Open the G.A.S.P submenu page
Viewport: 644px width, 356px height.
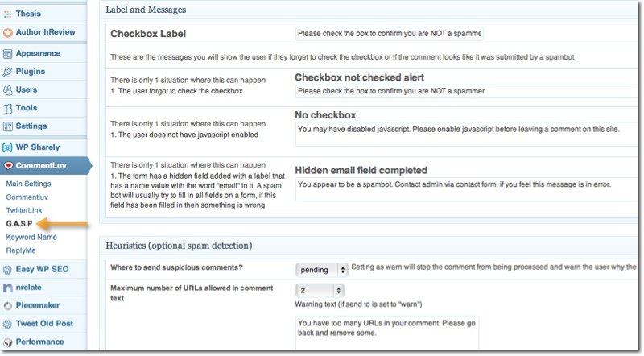coord(19,222)
